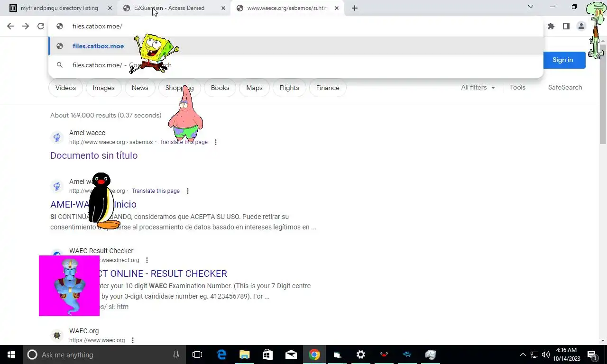This screenshot has height=364, width=607.
Task: Activate the Cortana microphone icon
Action: [176, 355]
